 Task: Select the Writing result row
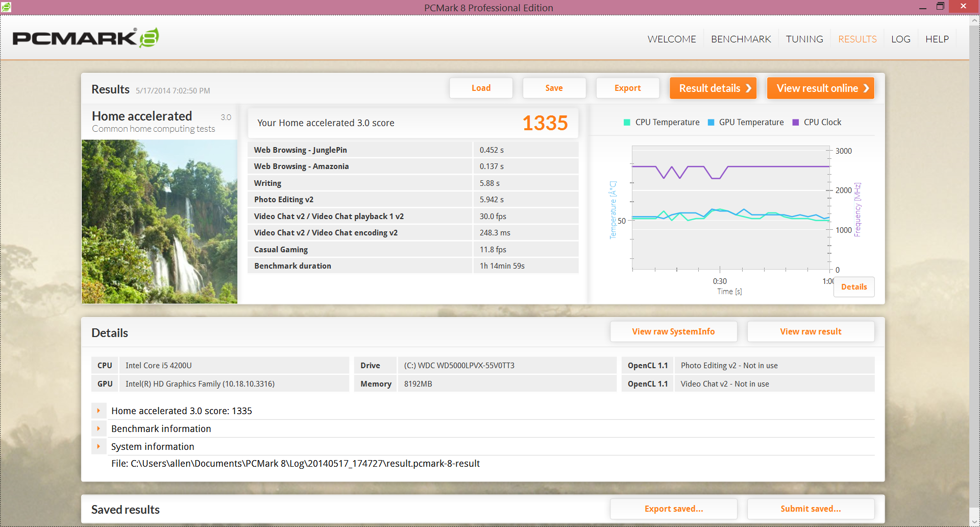click(413, 183)
